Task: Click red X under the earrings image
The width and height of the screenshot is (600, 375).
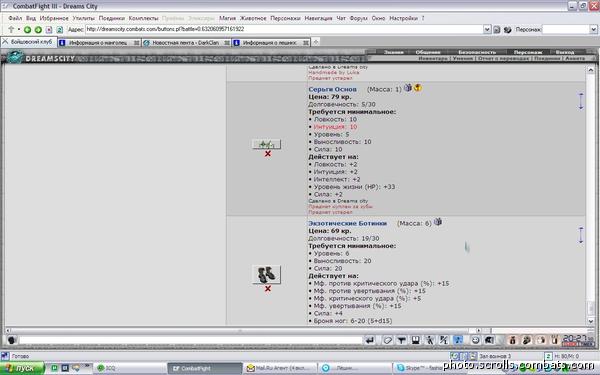Action: pyautogui.click(x=267, y=154)
